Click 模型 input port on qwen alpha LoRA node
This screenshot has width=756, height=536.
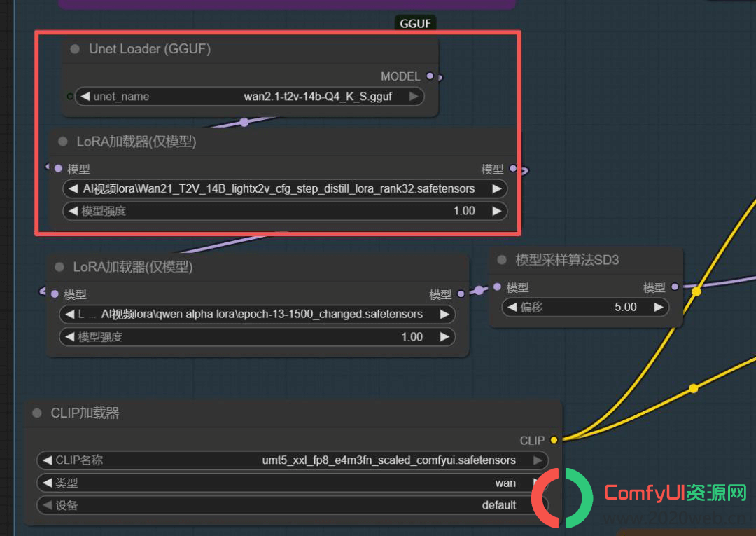tap(55, 294)
